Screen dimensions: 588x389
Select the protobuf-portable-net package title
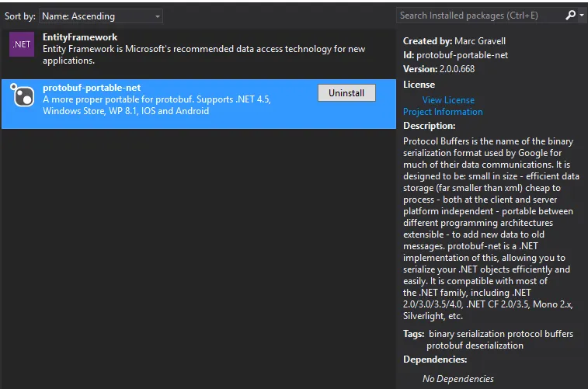coord(92,88)
